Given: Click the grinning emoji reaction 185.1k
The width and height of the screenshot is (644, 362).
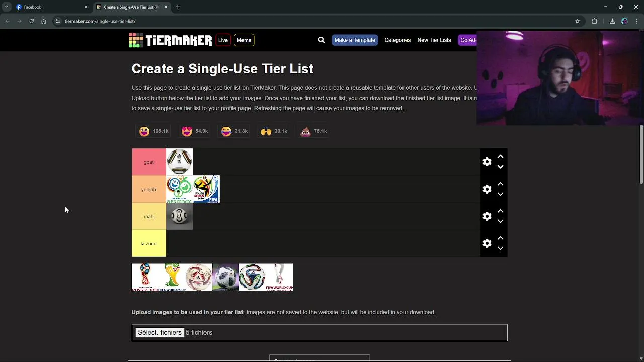Looking at the screenshot, I should [x=153, y=131].
